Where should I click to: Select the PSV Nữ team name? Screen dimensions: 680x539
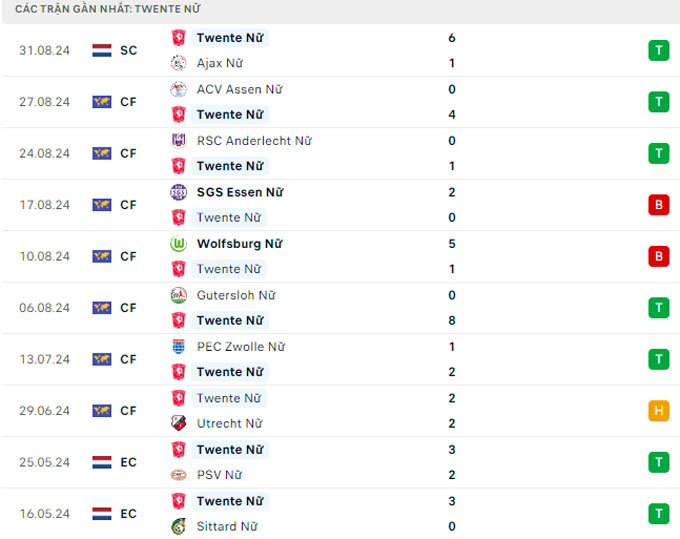tap(219, 475)
